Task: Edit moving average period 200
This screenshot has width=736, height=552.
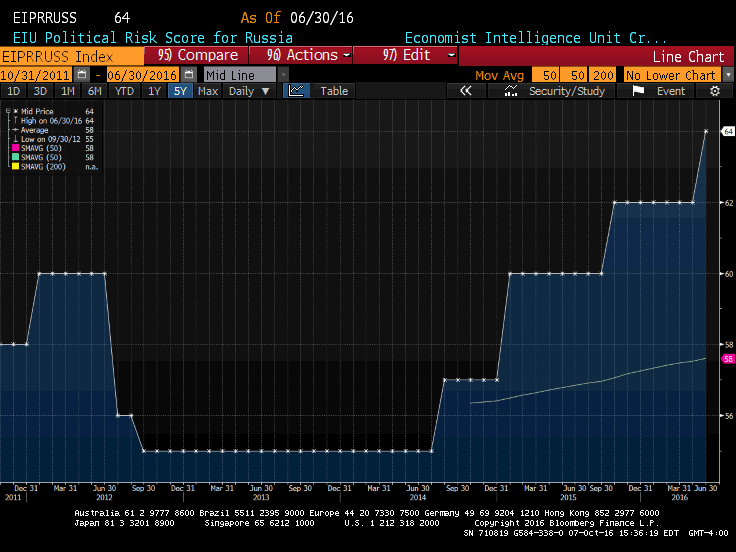Action: 603,75
